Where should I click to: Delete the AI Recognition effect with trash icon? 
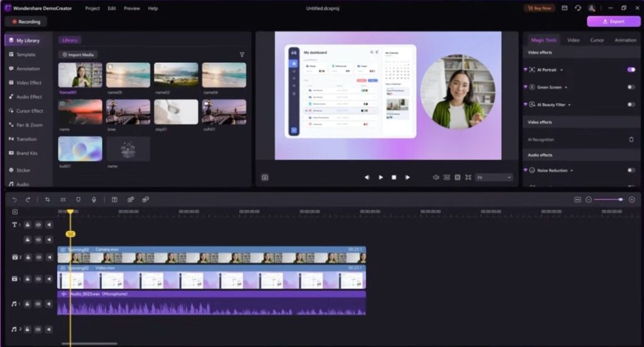631,140
